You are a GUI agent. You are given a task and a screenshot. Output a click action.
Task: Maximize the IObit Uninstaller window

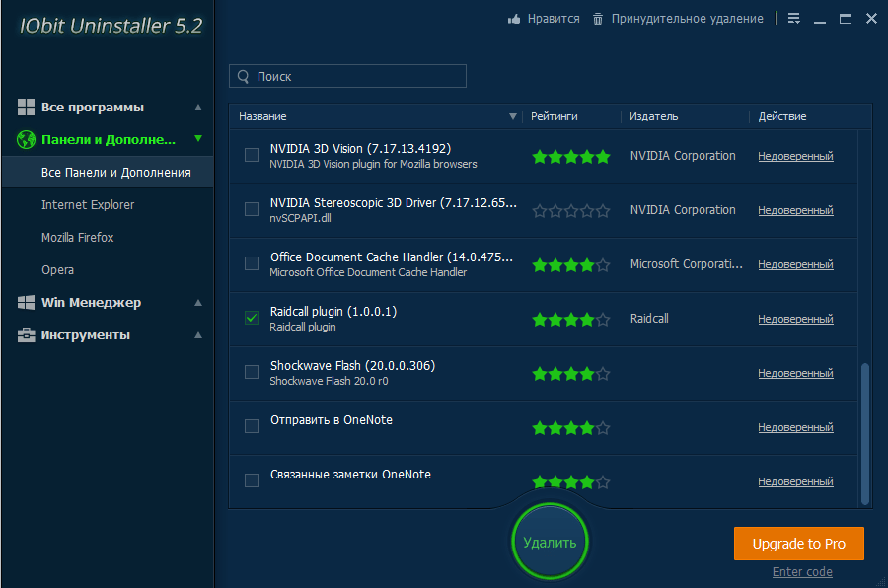[x=846, y=19]
